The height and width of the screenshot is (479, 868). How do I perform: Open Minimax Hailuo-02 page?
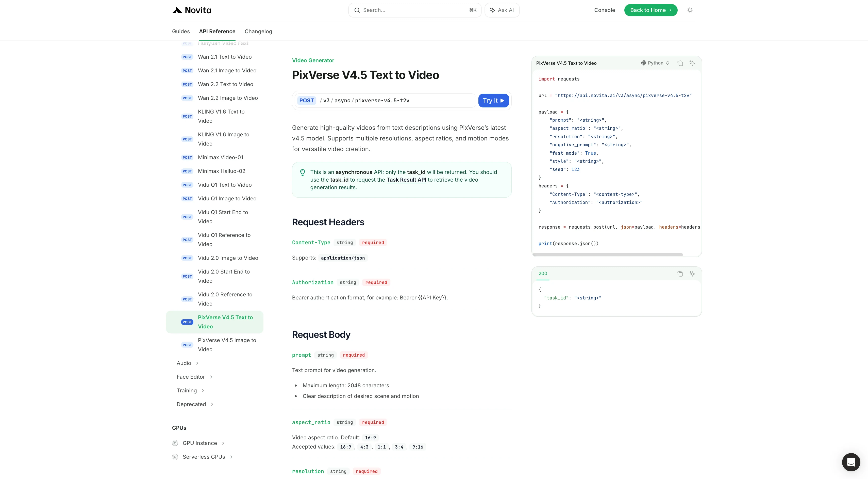pyautogui.click(x=221, y=171)
